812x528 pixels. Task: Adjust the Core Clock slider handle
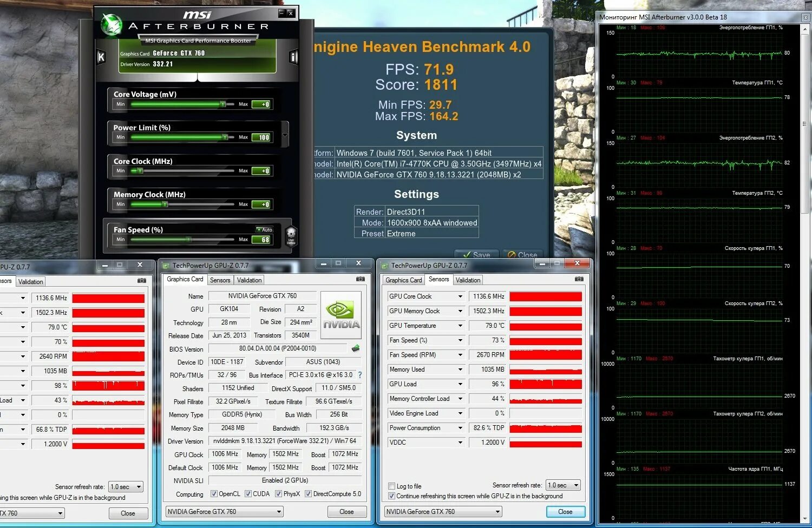point(140,171)
